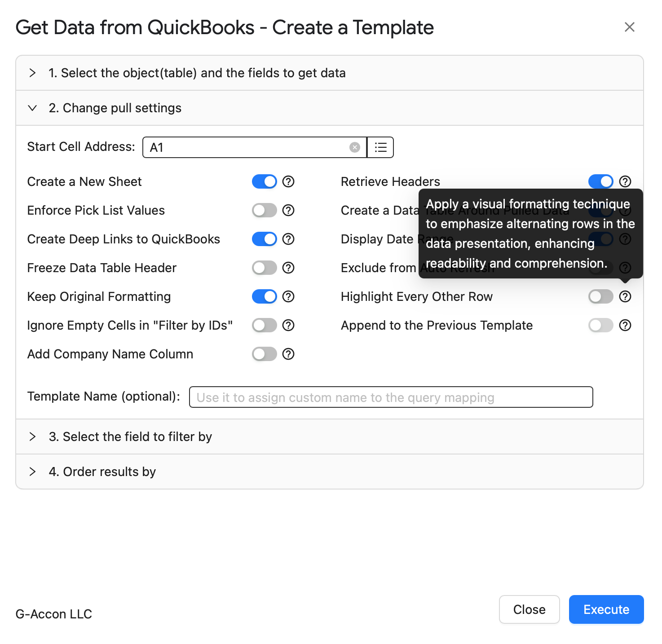Image resolution: width=662 pixels, height=644 pixels.
Task: Show help for Highlight Every Other Row
Action: (625, 296)
